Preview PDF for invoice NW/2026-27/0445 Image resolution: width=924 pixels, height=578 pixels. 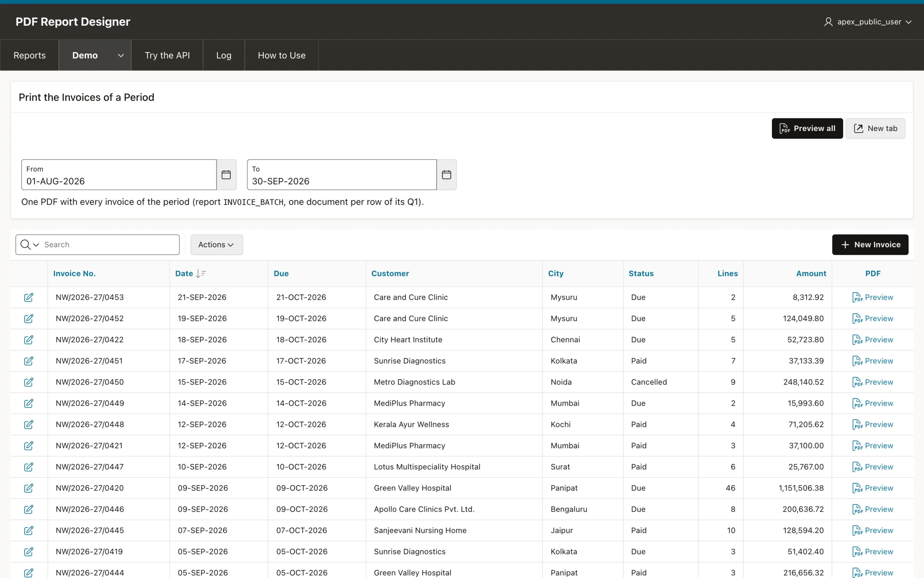[x=872, y=530]
